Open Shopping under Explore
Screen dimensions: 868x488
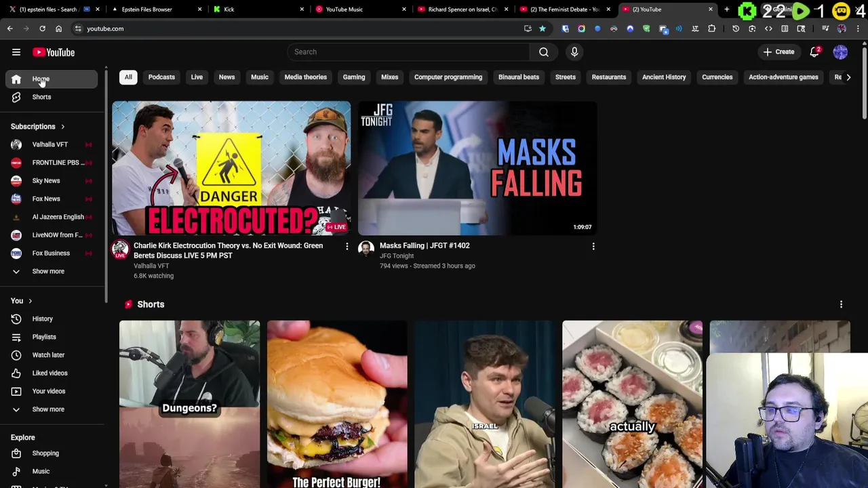tap(52, 453)
